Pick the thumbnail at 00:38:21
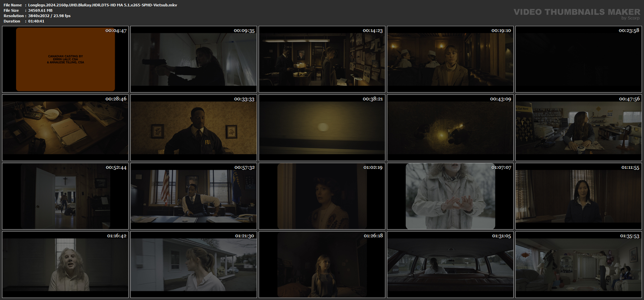Screen dimensions: 644x300 click(322, 128)
